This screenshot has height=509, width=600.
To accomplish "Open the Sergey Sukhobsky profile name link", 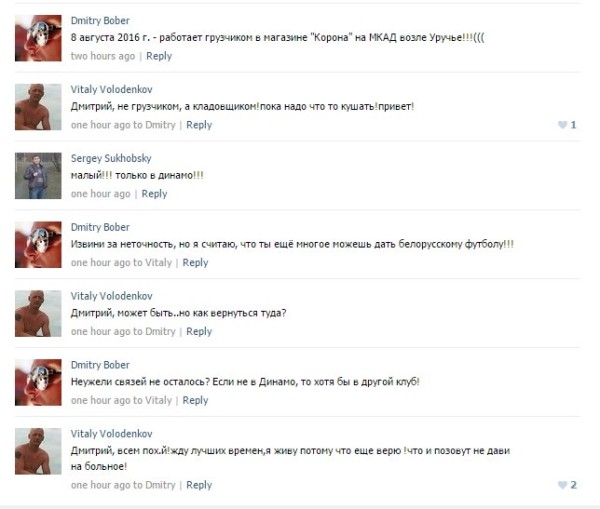I will (x=111, y=158).
